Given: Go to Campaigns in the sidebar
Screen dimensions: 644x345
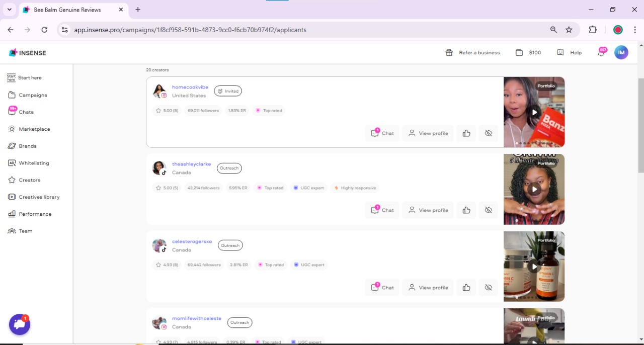Looking at the screenshot, I should click(x=28, y=95).
